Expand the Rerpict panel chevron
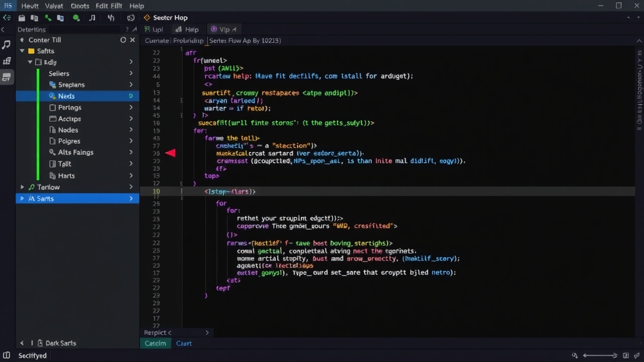This screenshot has width=644, height=362. click(x=207, y=332)
